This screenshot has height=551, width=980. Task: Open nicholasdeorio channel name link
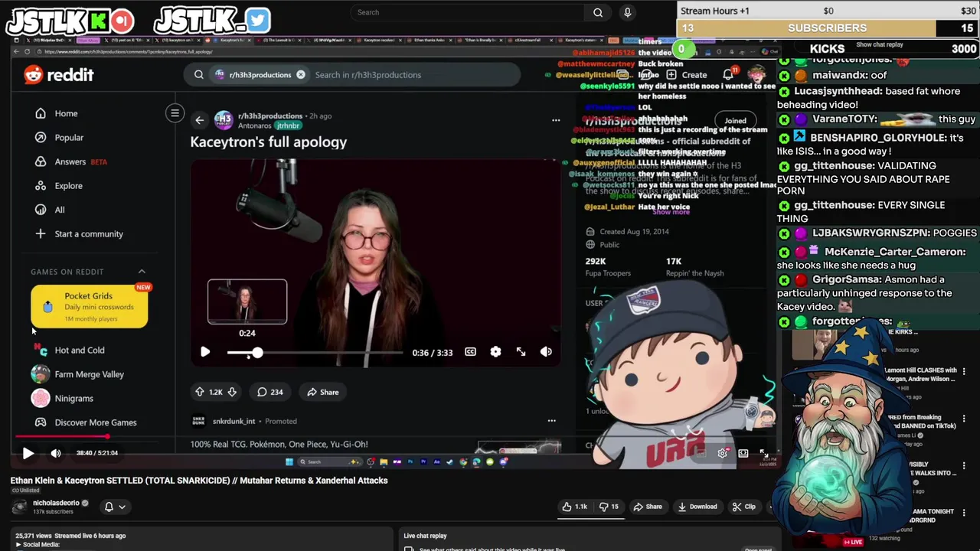click(56, 503)
